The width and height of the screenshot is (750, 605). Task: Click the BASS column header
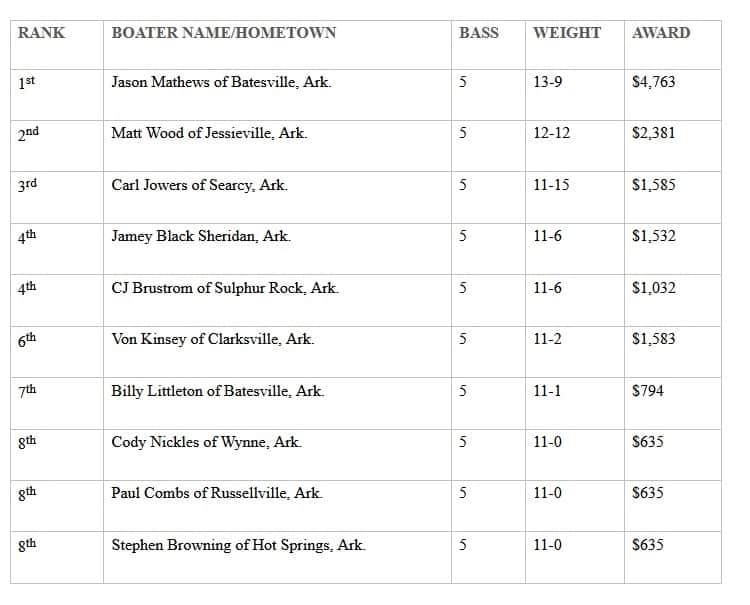pyautogui.click(x=478, y=33)
